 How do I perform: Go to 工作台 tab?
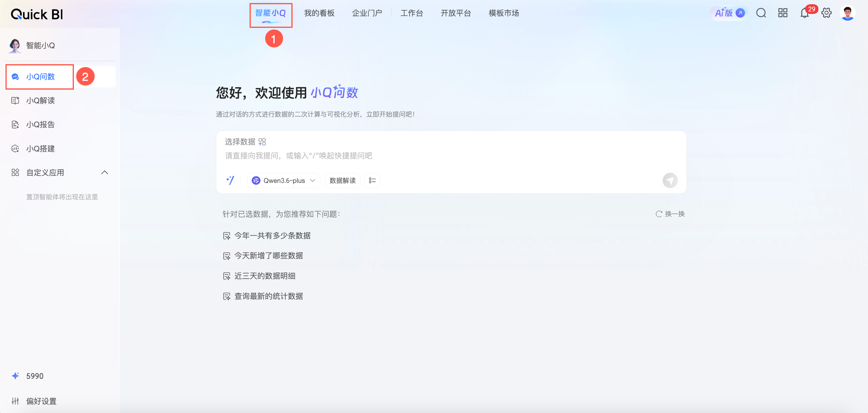point(411,13)
